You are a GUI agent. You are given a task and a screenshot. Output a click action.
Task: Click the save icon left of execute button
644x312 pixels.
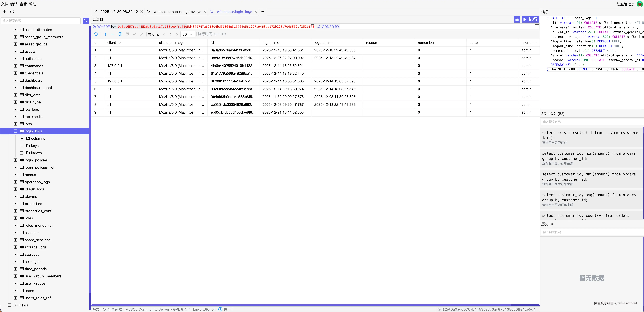[x=517, y=20]
